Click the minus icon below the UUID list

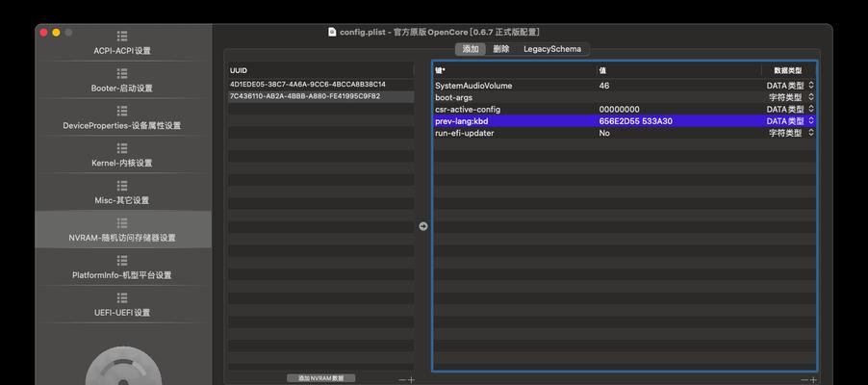[402, 379]
